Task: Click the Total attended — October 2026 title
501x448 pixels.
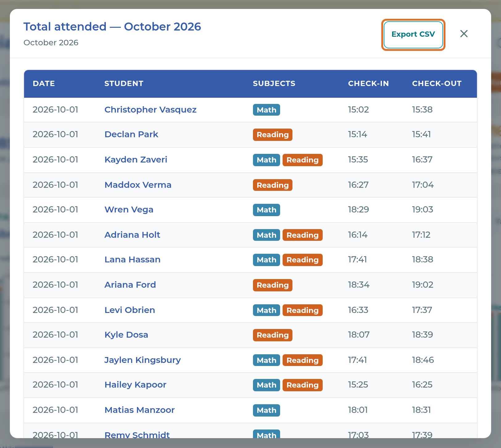Action: (112, 27)
